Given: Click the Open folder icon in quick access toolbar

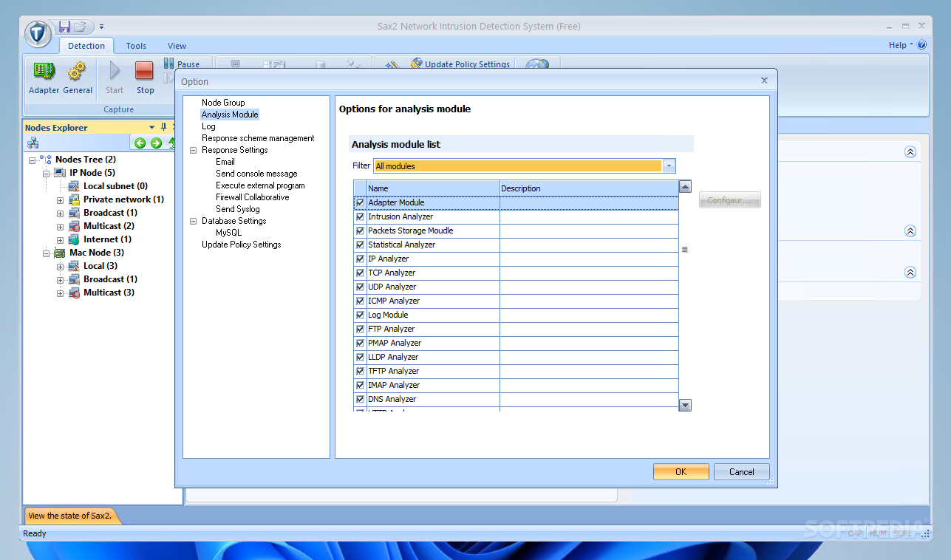Looking at the screenshot, I should coord(80,27).
